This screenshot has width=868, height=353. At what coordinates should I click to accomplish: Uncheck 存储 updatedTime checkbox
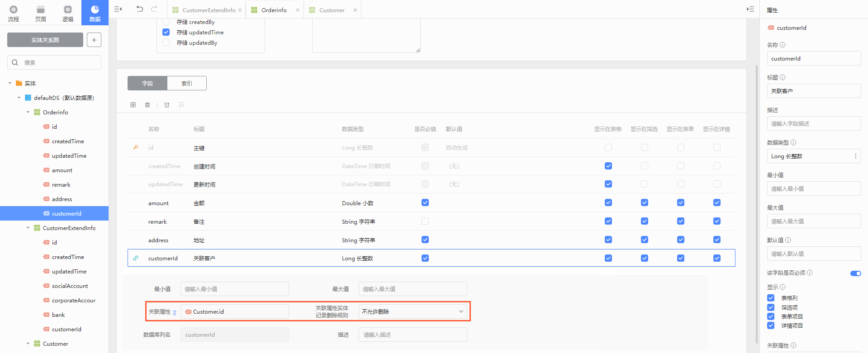click(x=166, y=32)
